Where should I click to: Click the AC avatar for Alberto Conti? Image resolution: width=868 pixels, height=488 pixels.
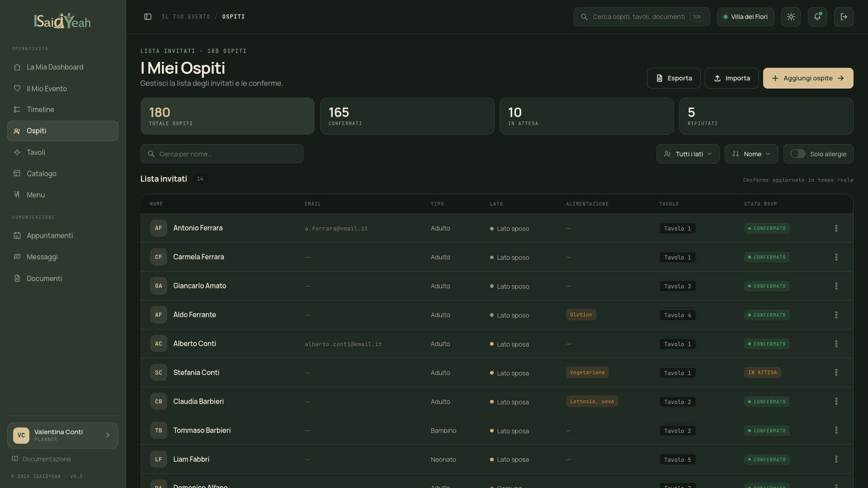pos(159,344)
